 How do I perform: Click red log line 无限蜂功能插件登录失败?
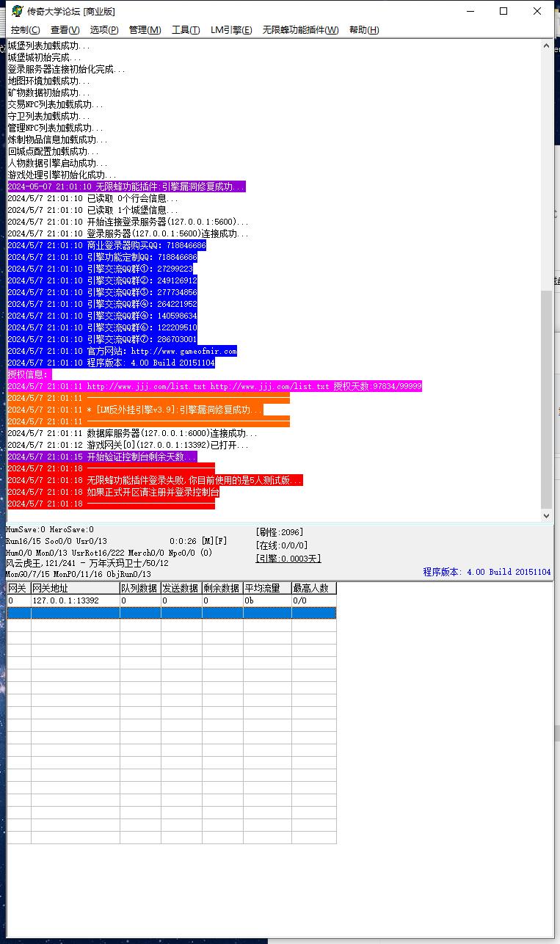[x=155, y=480]
